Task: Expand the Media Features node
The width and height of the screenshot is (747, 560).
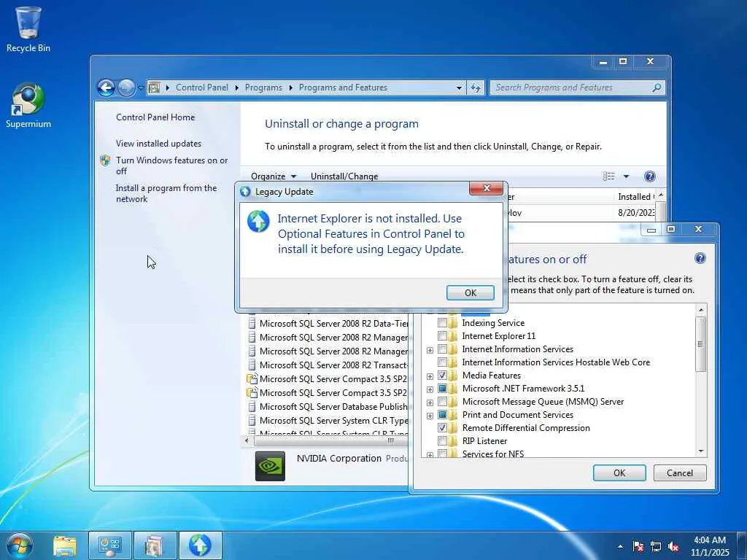Action: [430, 376]
